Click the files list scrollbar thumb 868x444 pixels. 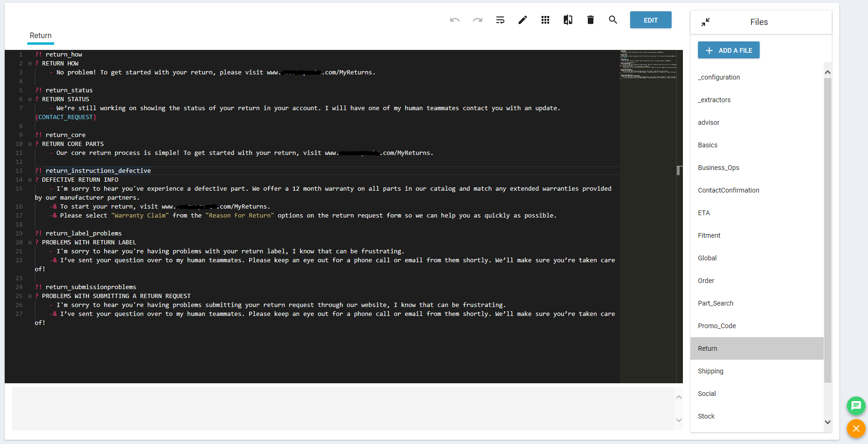pyautogui.click(x=827, y=230)
